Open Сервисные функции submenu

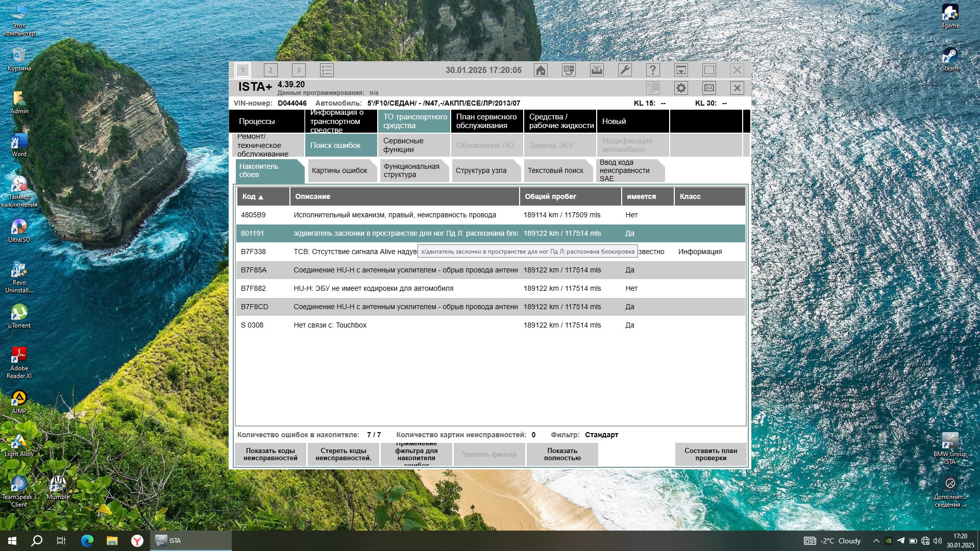click(x=414, y=145)
